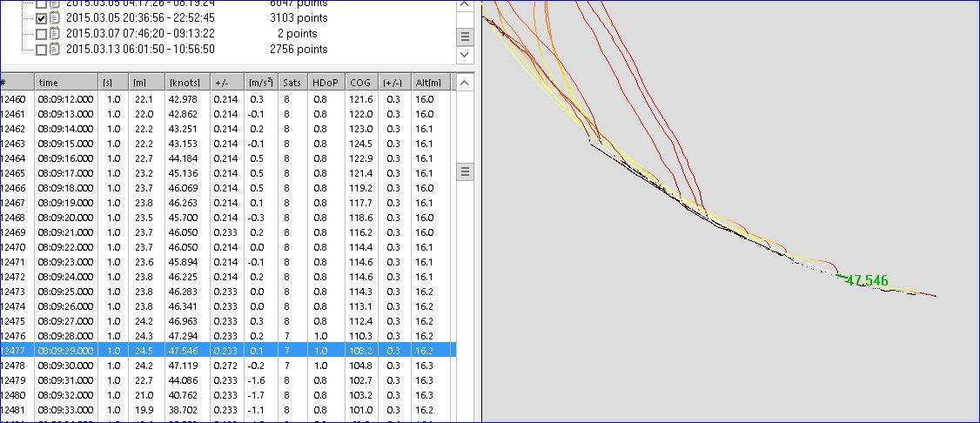
Task: Check the 2015.03.13 06:01:50 track
Action: [x=41, y=50]
